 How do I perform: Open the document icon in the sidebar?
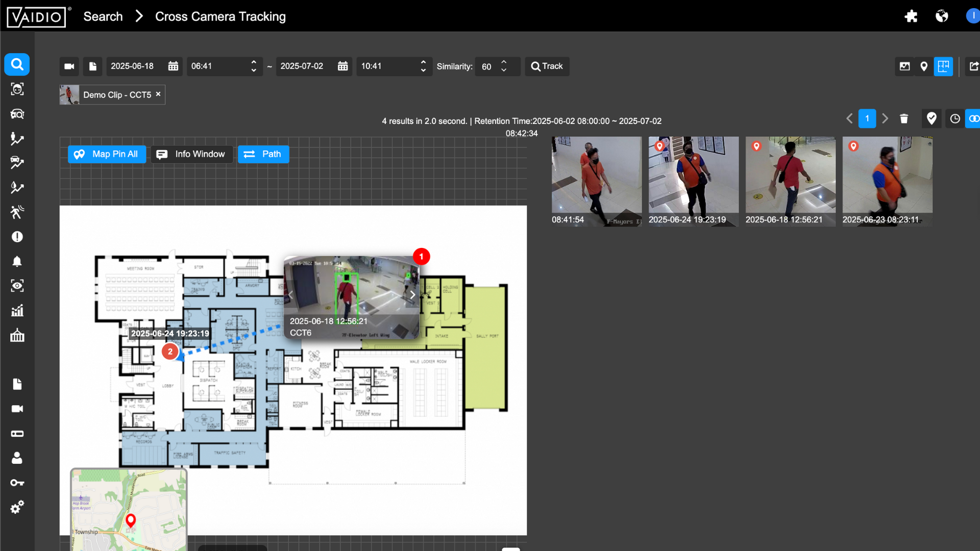[x=17, y=384]
